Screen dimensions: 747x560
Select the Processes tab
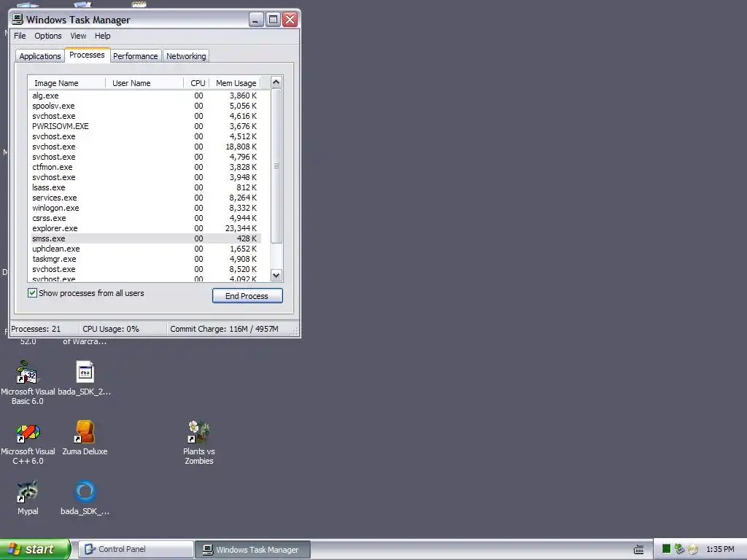(87, 55)
